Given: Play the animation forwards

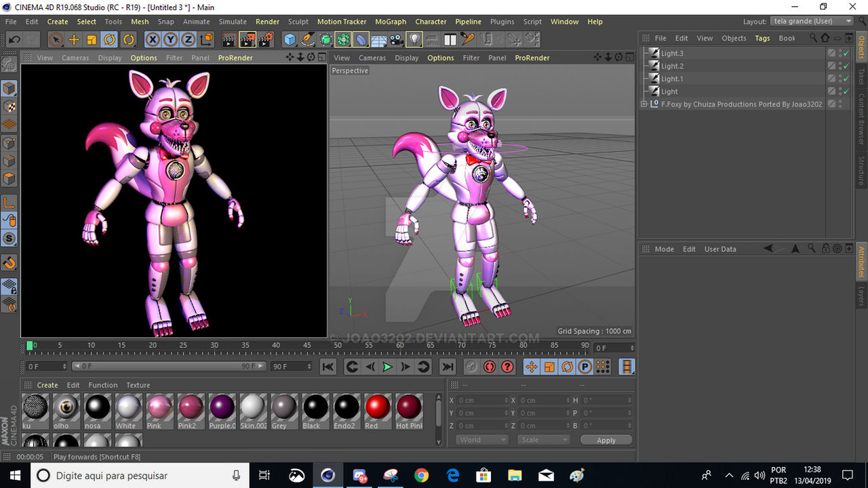Looking at the screenshot, I should [387, 367].
